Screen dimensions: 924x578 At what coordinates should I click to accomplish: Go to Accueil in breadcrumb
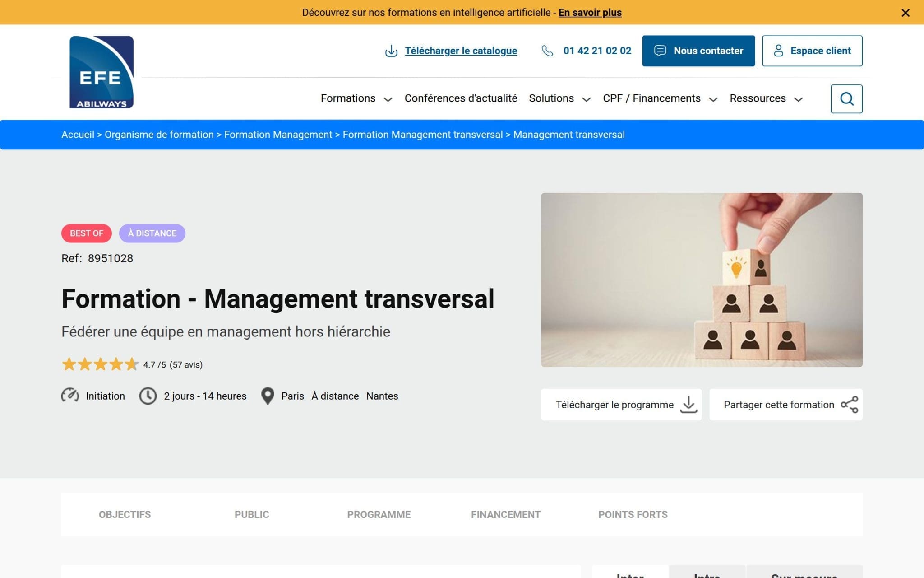click(x=78, y=135)
